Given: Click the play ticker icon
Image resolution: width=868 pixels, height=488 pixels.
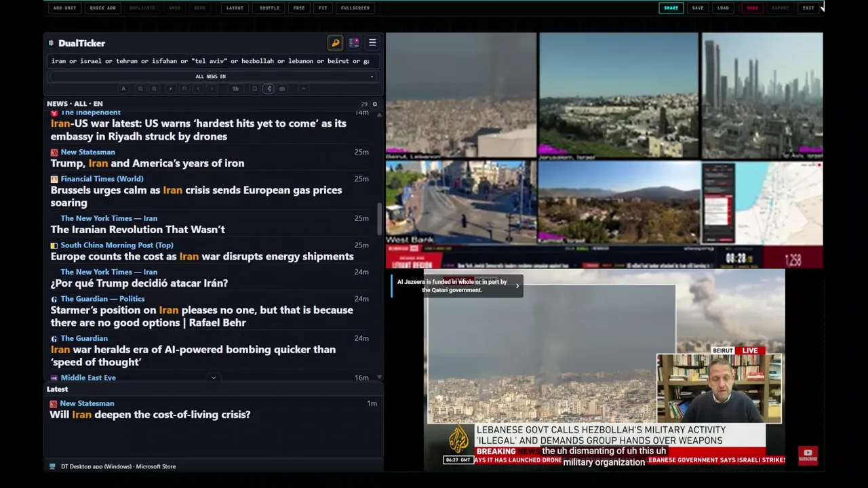Looking at the screenshot, I should click(171, 89).
